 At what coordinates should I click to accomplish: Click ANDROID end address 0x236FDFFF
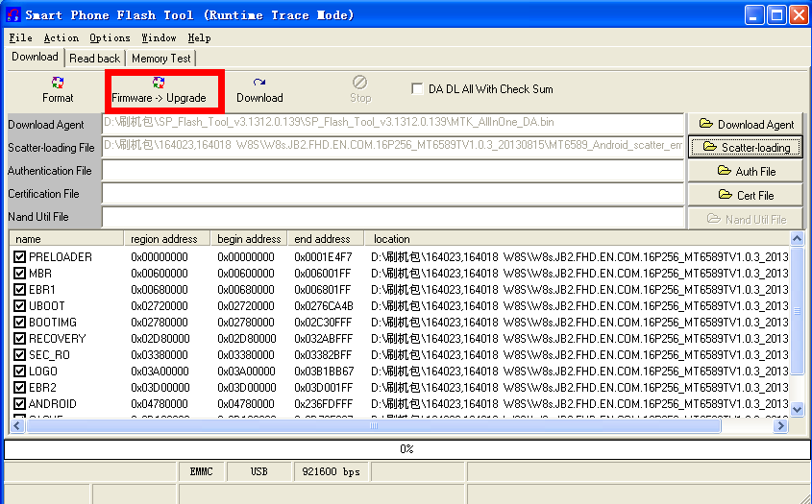pos(324,403)
